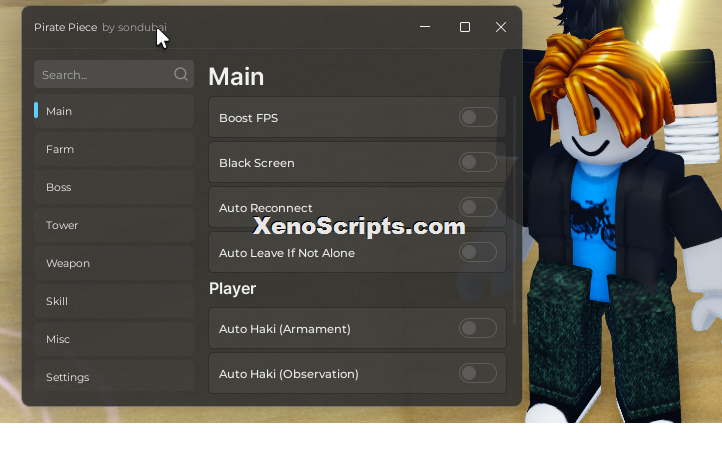The image size is (722, 453).
Task: Maximize the Pirate Piece window
Action: 465,27
